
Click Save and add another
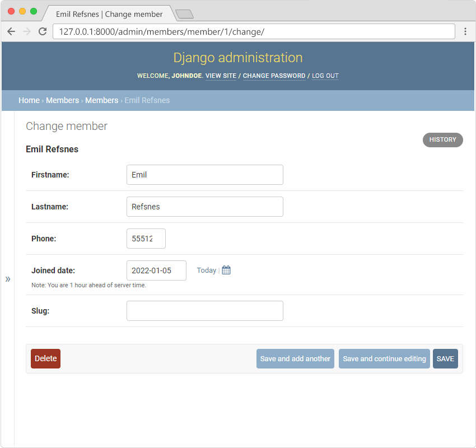tap(295, 358)
